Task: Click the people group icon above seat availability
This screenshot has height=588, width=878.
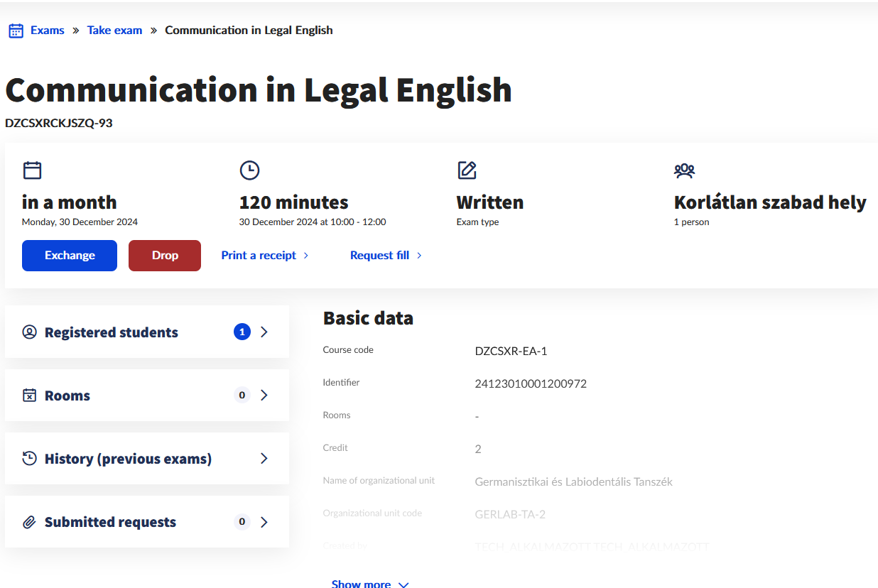Action: click(x=684, y=170)
